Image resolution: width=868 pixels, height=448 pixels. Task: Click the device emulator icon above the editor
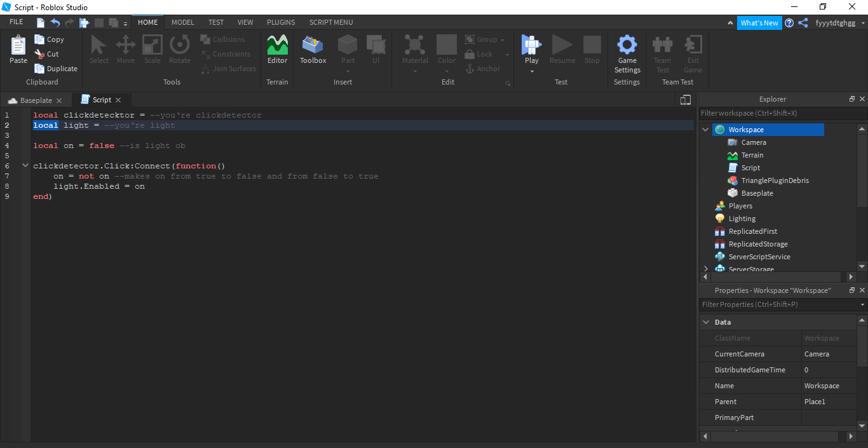click(685, 100)
